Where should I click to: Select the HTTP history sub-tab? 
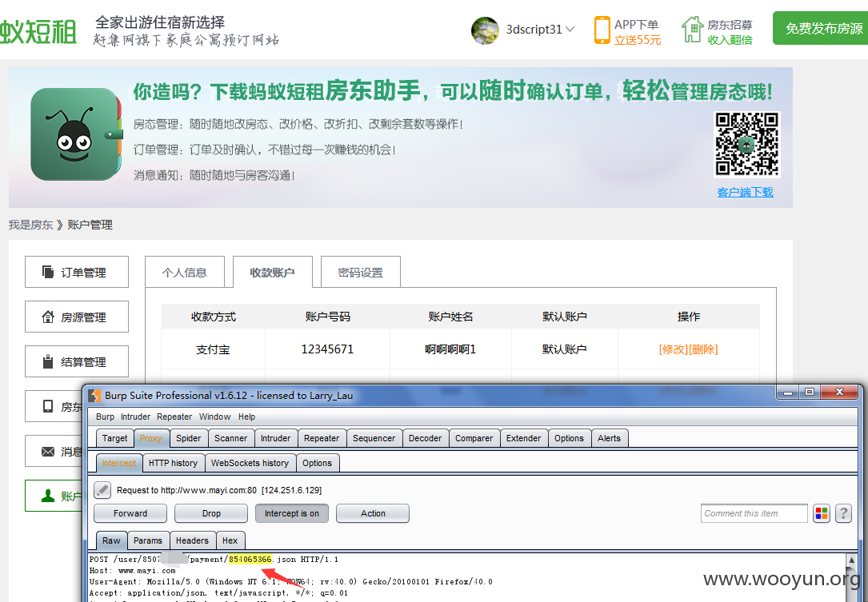coord(174,463)
